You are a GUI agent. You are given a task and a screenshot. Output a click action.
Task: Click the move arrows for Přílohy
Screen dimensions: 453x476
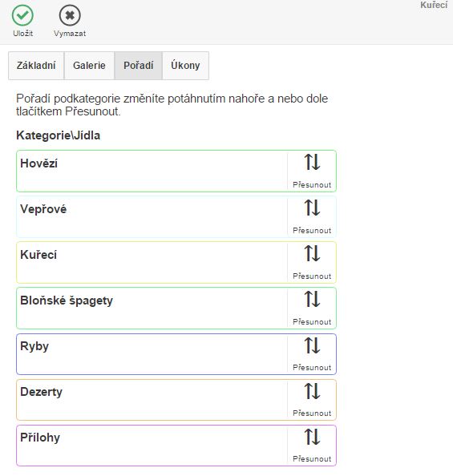coord(312,437)
